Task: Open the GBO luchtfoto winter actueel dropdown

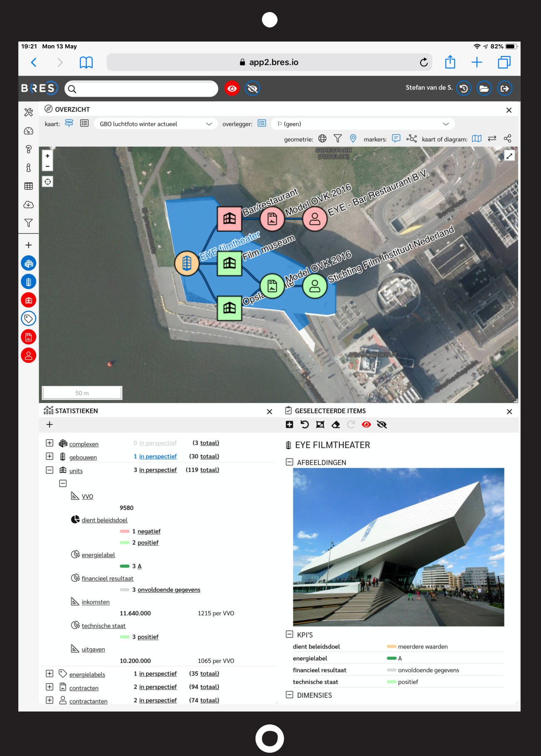Action: pos(156,124)
